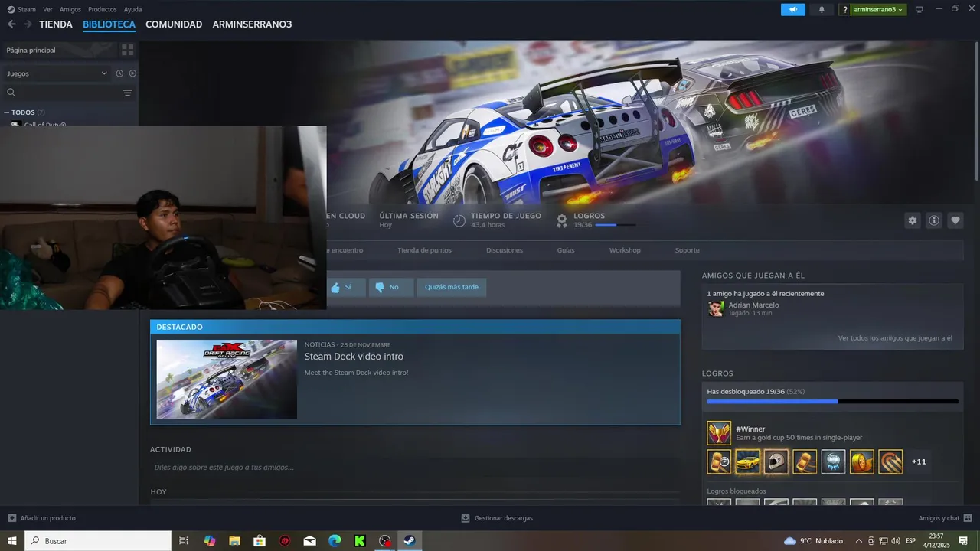This screenshot has height=551, width=980.
Task: Open the Steam Deck video intro news title
Action: 354,357
